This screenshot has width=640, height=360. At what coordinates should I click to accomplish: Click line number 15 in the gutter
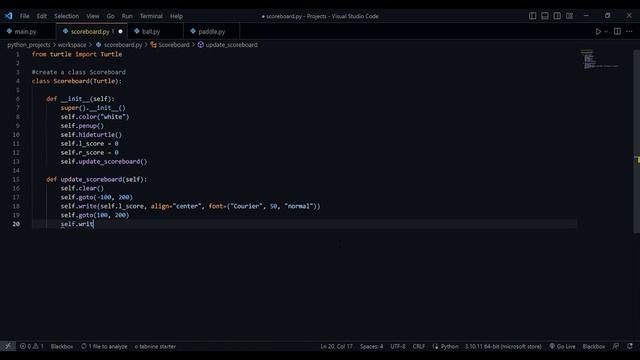[16, 179]
